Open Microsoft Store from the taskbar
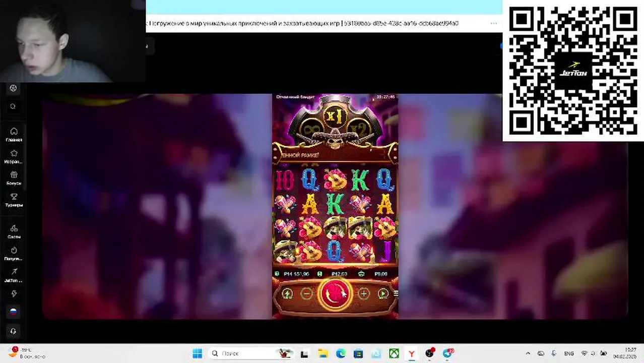The width and height of the screenshot is (644, 363). tap(358, 353)
